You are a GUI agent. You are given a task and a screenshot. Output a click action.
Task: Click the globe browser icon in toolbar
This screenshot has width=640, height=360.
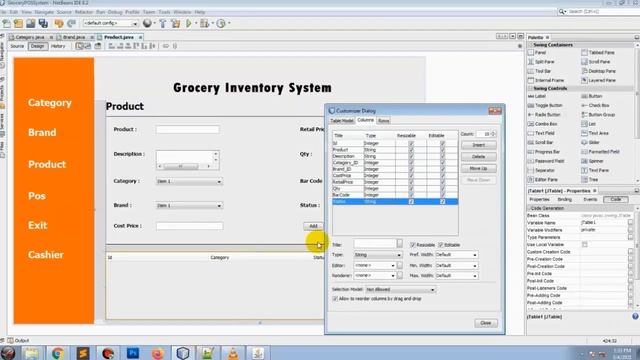(147, 23)
